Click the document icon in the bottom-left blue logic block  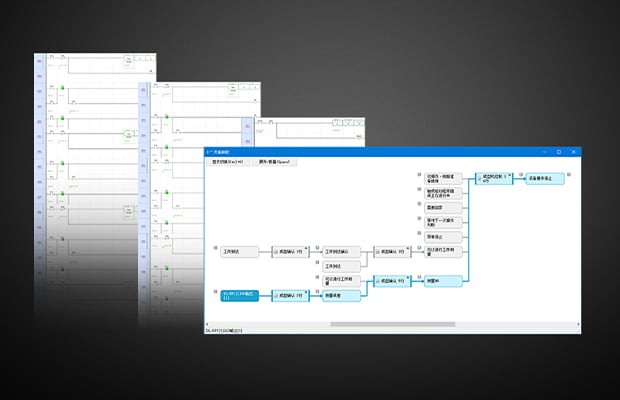(x=276, y=295)
